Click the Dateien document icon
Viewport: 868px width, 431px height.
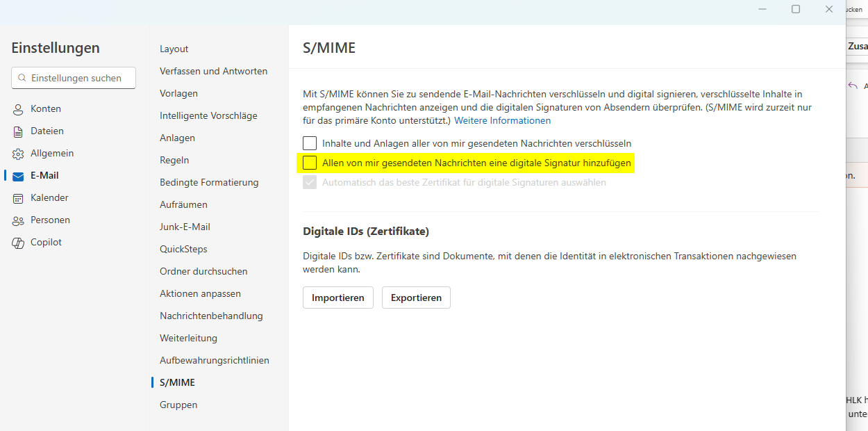pyautogui.click(x=18, y=131)
